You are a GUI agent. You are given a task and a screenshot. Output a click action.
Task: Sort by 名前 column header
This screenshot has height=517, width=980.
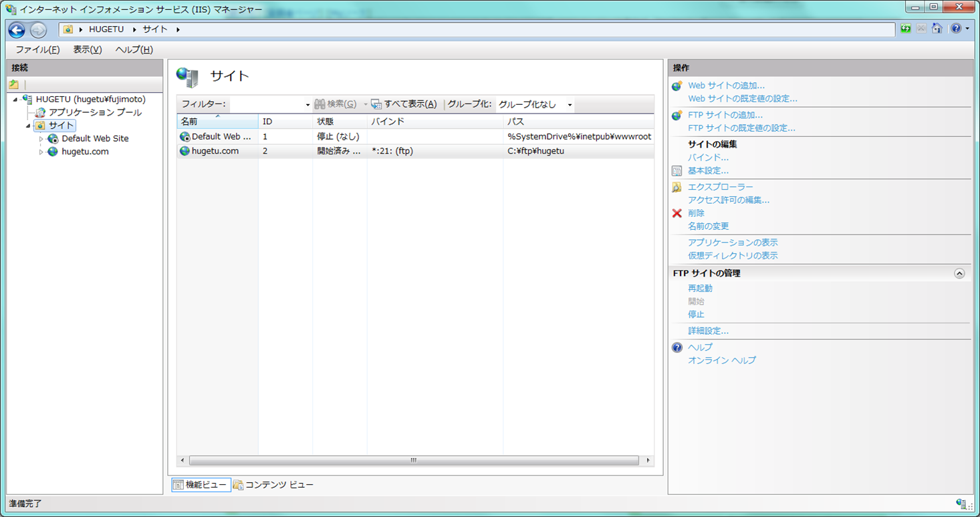coord(217,122)
